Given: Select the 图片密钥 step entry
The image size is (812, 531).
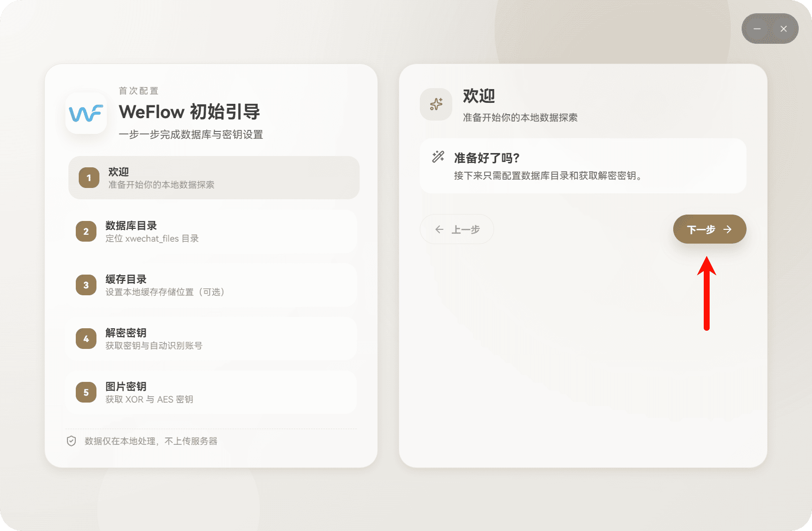Looking at the screenshot, I should point(214,392).
